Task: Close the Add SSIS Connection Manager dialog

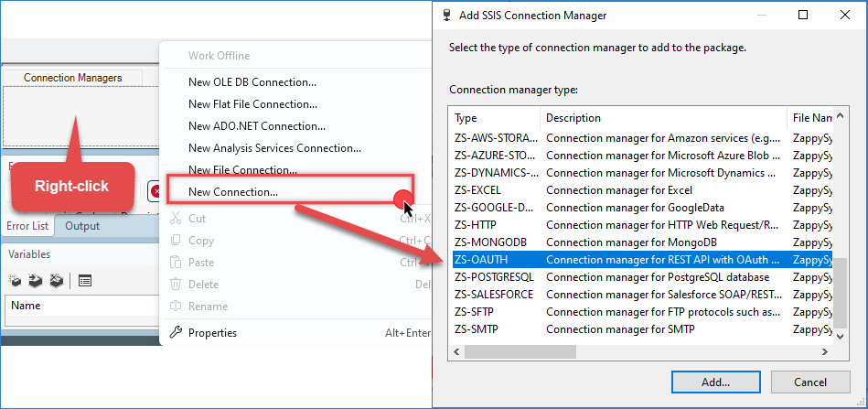Action: (x=844, y=16)
